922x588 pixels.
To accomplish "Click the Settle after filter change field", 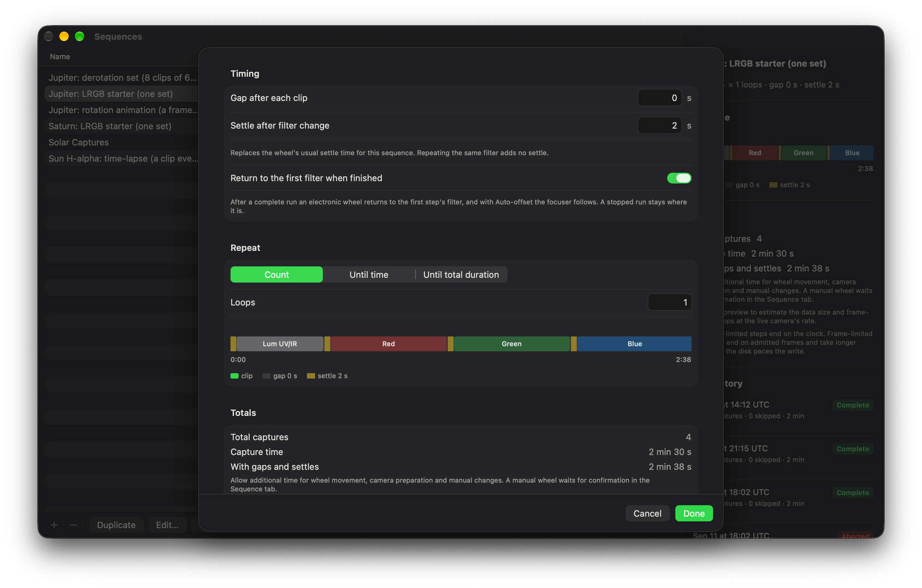I will (660, 126).
